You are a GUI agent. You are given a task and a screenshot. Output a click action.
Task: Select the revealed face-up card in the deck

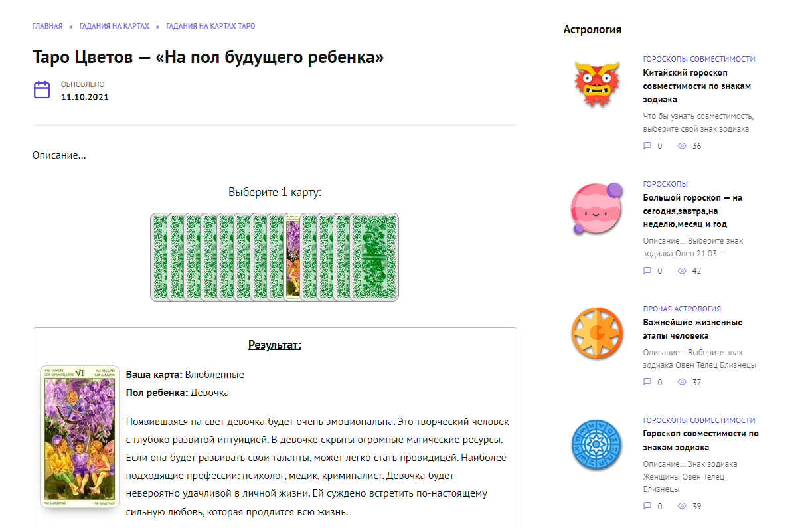pos(292,256)
